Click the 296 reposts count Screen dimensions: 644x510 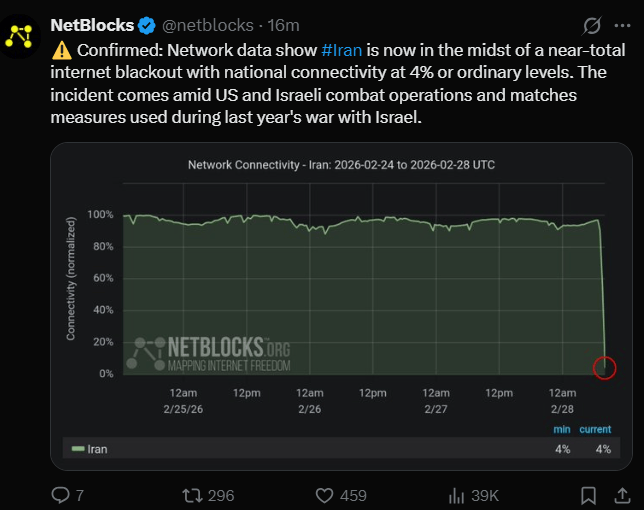220,495
